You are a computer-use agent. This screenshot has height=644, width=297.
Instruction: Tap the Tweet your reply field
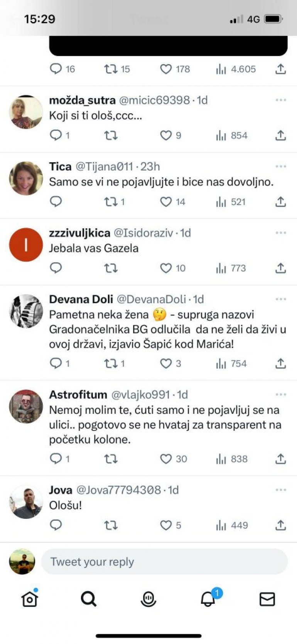[x=164, y=562]
